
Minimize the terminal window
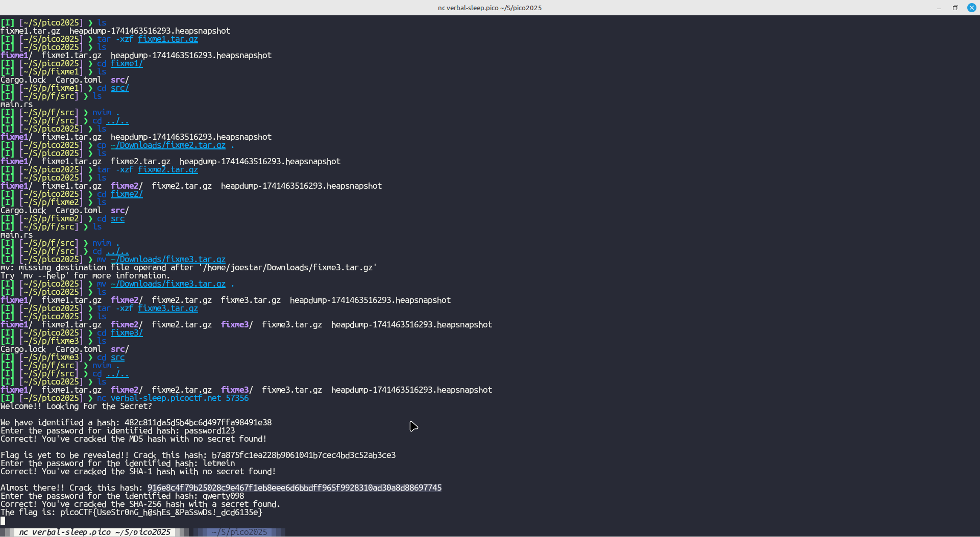pyautogui.click(x=939, y=8)
